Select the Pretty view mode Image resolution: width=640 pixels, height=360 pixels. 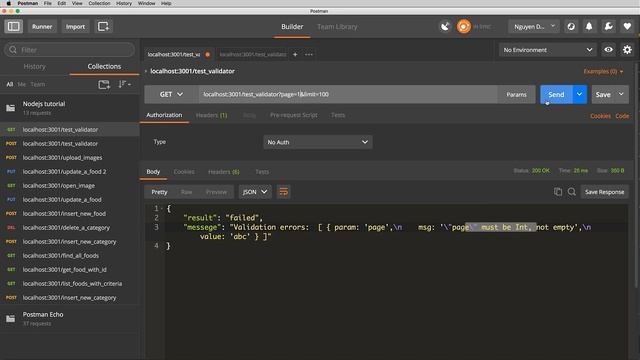coord(159,192)
